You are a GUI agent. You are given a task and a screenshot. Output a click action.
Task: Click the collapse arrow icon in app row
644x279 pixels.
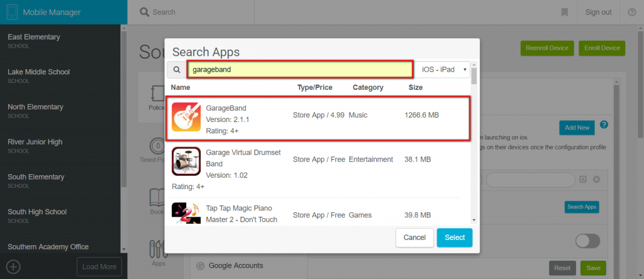point(583,179)
